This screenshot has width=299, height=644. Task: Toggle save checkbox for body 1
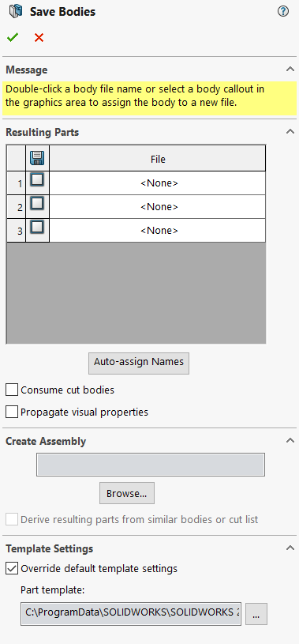coord(37,180)
